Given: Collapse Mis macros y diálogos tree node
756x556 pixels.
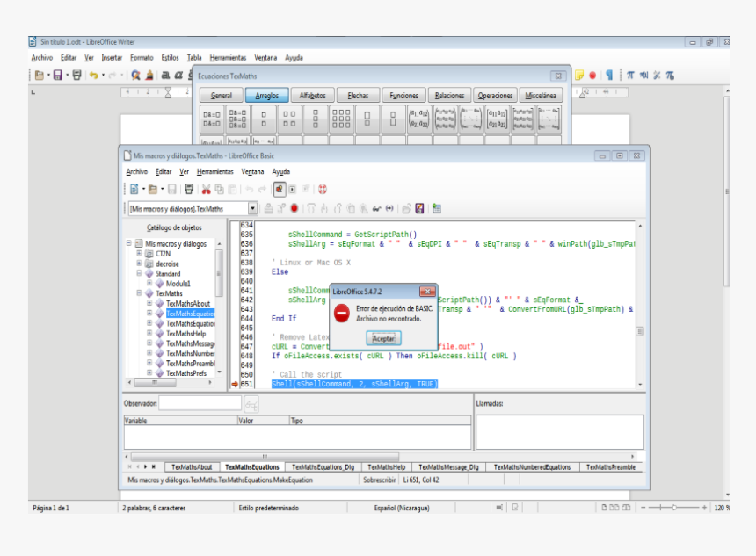Looking at the screenshot, I should (129, 243).
